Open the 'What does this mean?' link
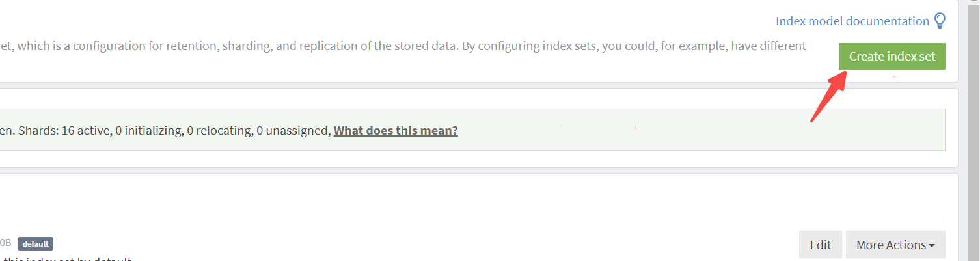Image resolution: width=980 pixels, height=261 pixels. (x=396, y=130)
